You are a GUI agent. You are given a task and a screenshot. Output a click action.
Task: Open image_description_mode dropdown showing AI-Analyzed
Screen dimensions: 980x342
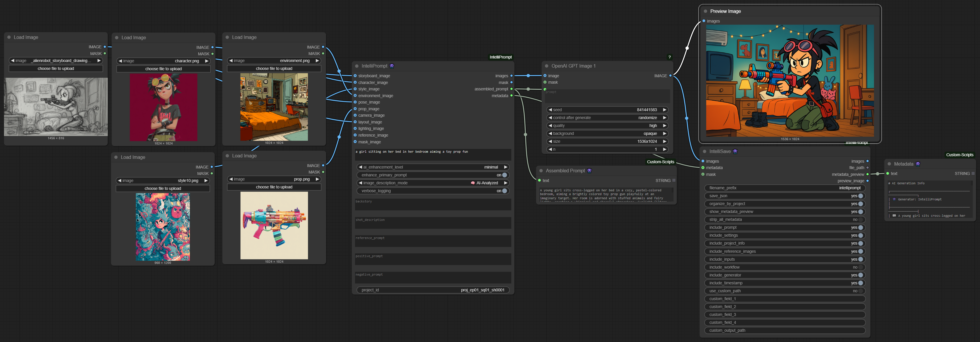pos(433,183)
